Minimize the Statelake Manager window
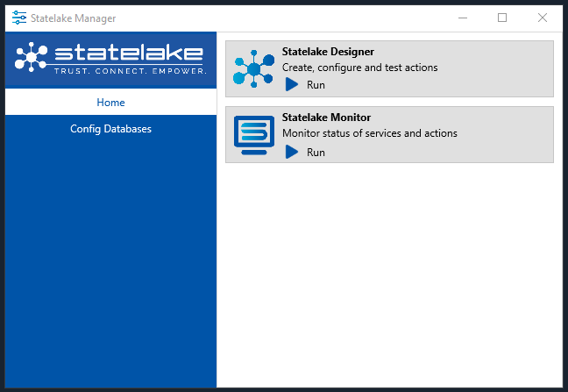This screenshot has height=392, width=568. [x=463, y=18]
